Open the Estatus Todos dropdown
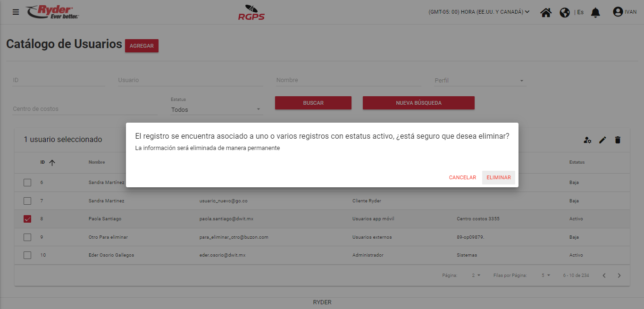The width and height of the screenshot is (644, 309). pyautogui.click(x=216, y=109)
